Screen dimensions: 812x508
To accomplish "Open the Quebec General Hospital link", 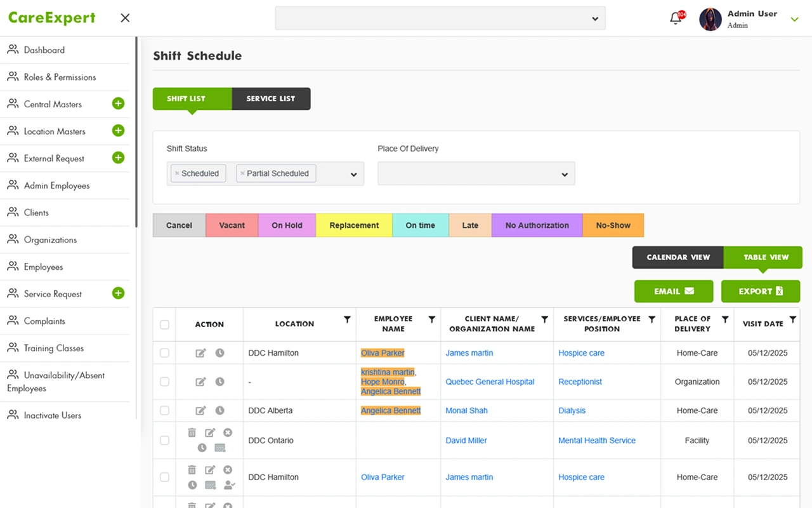I will coord(490,382).
